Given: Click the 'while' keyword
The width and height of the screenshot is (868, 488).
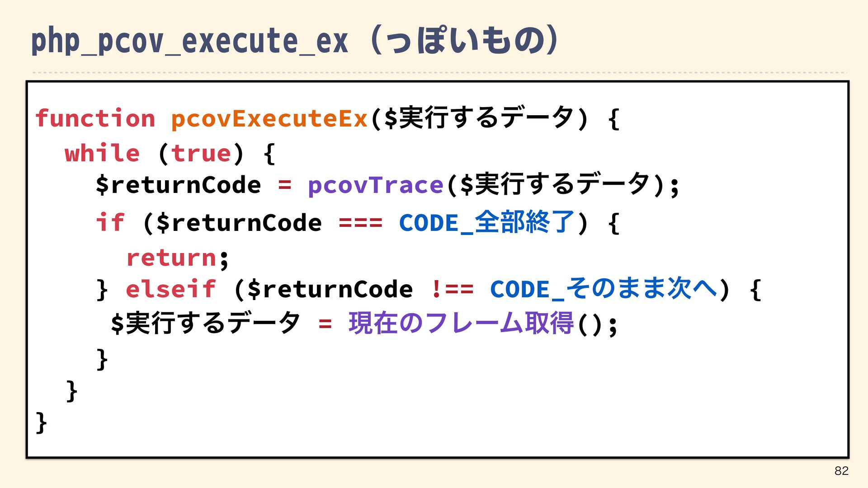Looking at the screenshot, I should 102,153.
